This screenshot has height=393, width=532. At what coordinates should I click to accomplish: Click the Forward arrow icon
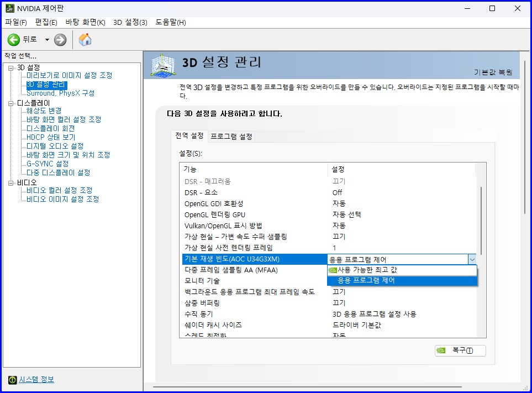click(60, 40)
